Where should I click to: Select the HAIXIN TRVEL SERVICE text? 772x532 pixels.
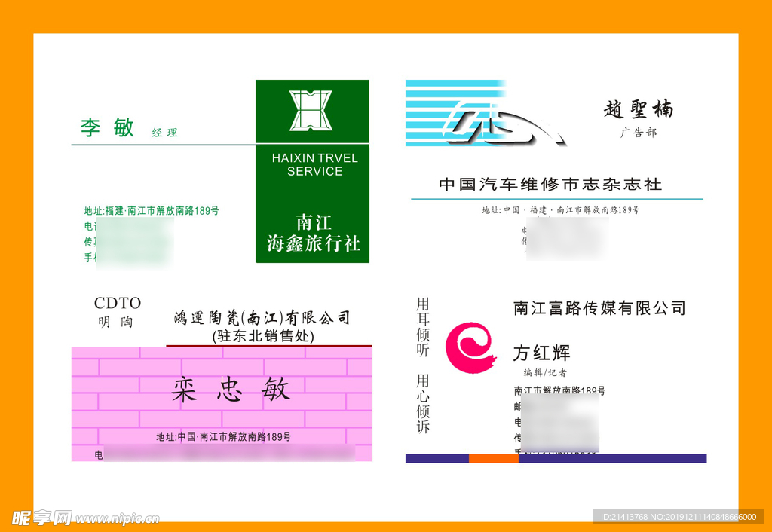314,164
